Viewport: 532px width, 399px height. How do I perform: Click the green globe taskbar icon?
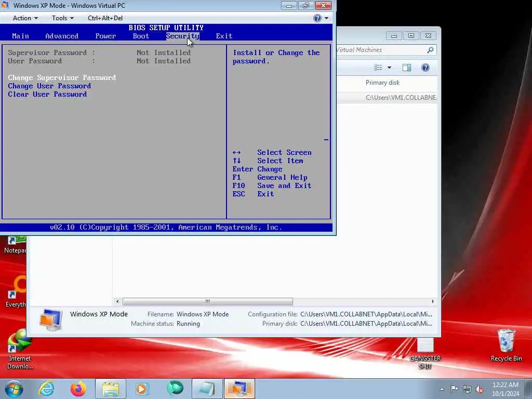175,389
